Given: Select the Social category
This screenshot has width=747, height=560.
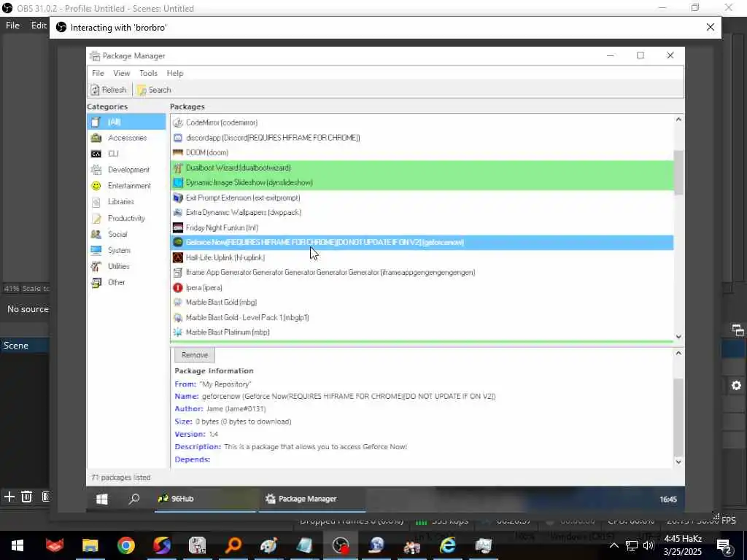Looking at the screenshot, I should pyautogui.click(x=126, y=234).
